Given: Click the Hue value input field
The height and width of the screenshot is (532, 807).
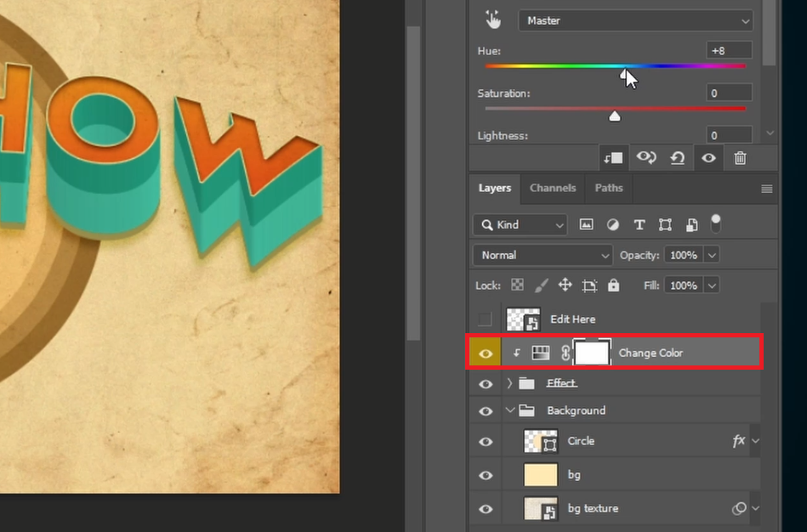Looking at the screenshot, I should [x=729, y=51].
